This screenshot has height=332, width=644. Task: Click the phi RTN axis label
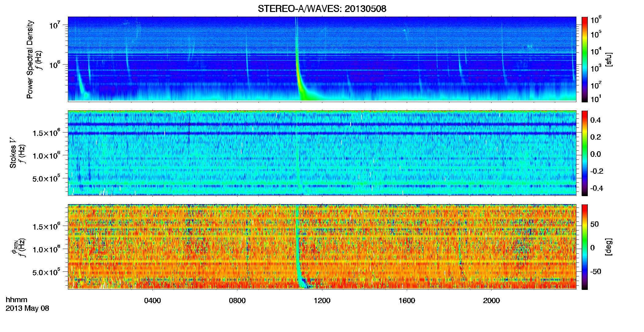click(x=14, y=247)
